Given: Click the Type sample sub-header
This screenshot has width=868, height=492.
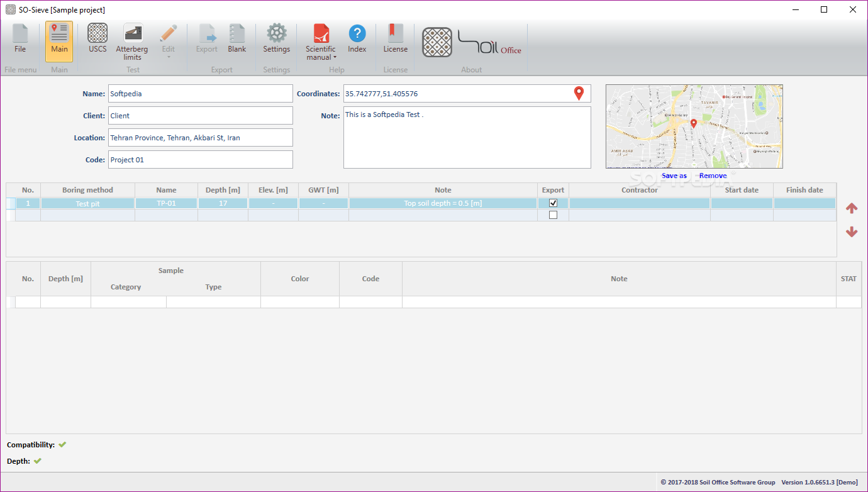Looking at the screenshot, I should tap(213, 287).
